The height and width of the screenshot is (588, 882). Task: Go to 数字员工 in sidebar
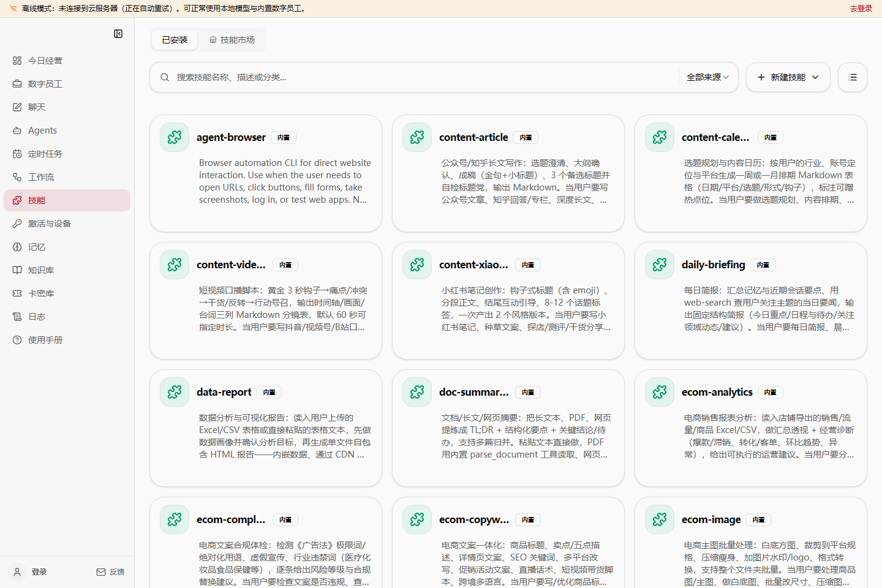tap(67, 84)
